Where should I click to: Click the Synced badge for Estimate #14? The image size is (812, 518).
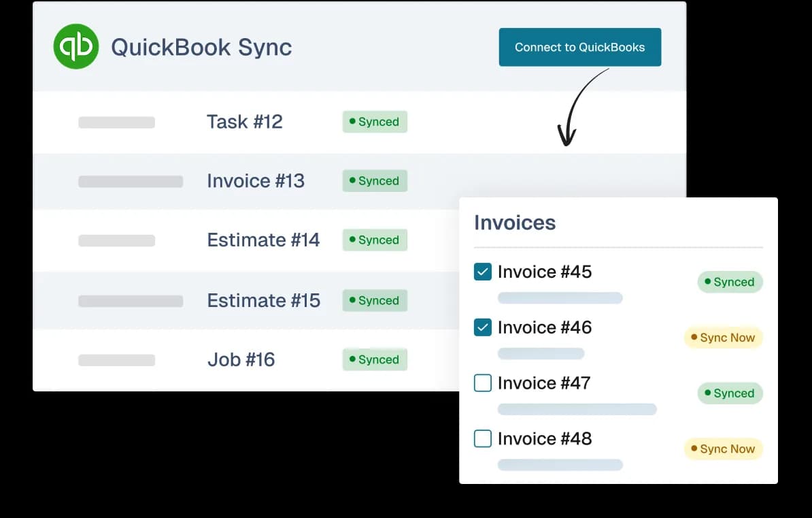375,240
